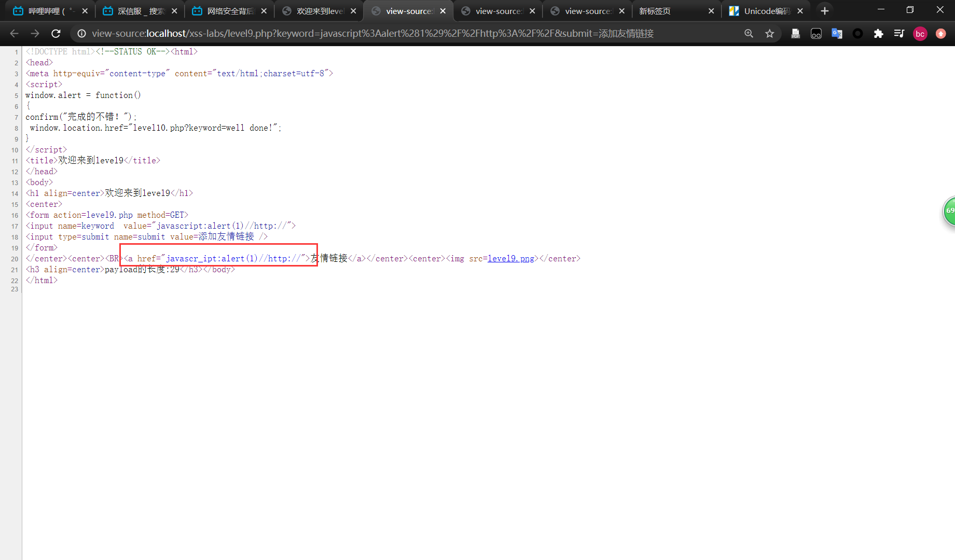Go forward to the next page
The height and width of the screenshot is (560, 955).
coord(35,34)
